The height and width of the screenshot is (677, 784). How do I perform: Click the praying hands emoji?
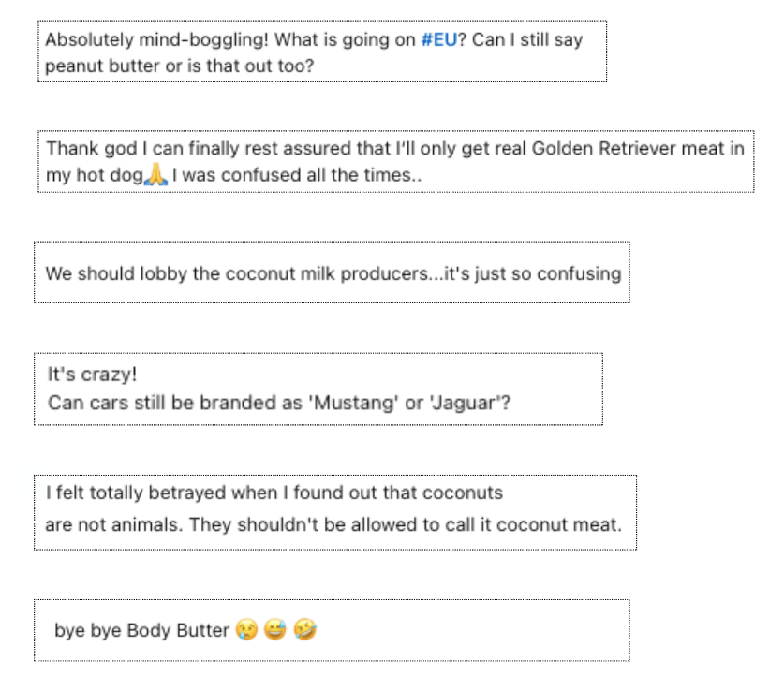pyautogui.click(x=155, y=175)
